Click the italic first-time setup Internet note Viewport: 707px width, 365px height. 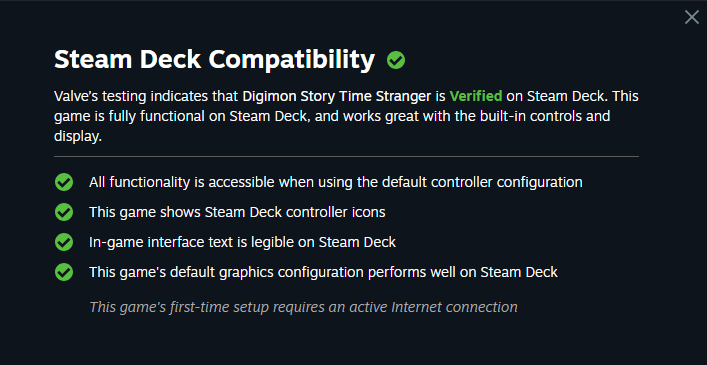tap(303, 307)
